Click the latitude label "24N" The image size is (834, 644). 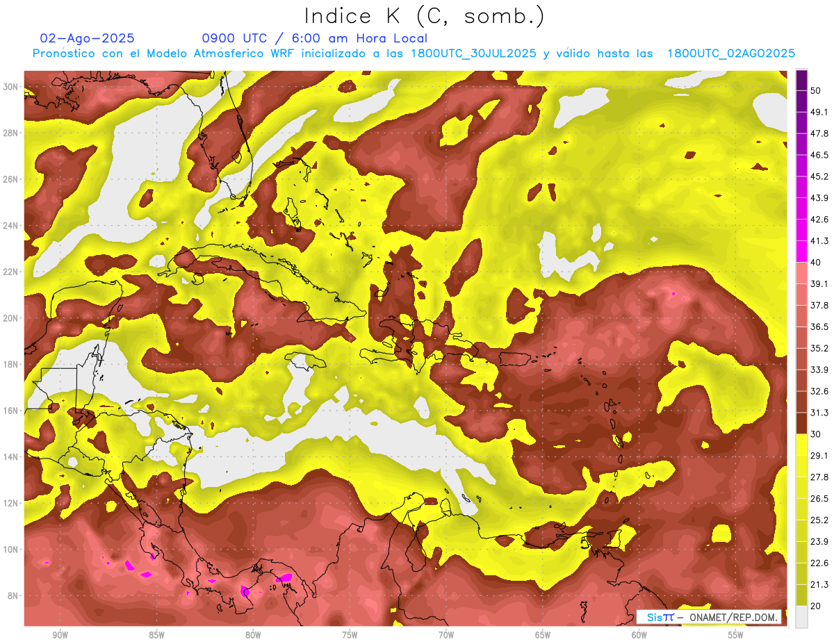click(x=10, y=226)
